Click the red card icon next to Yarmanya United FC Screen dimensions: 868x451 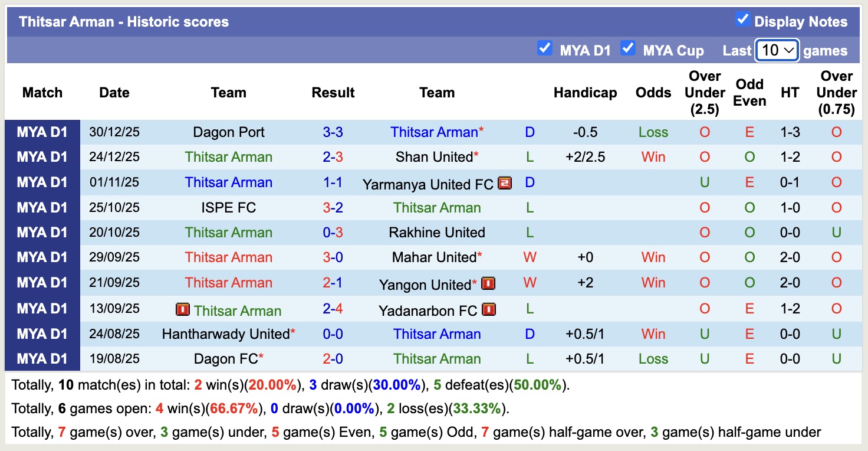click(504, 183)
